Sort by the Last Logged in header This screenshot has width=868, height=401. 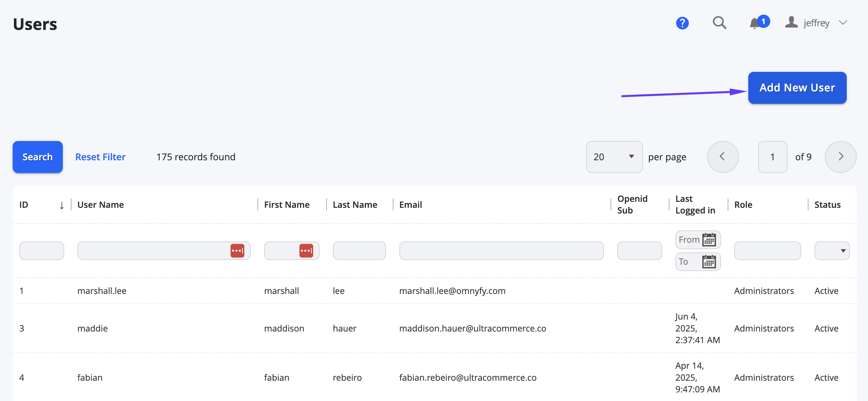(x=695, y=204)
